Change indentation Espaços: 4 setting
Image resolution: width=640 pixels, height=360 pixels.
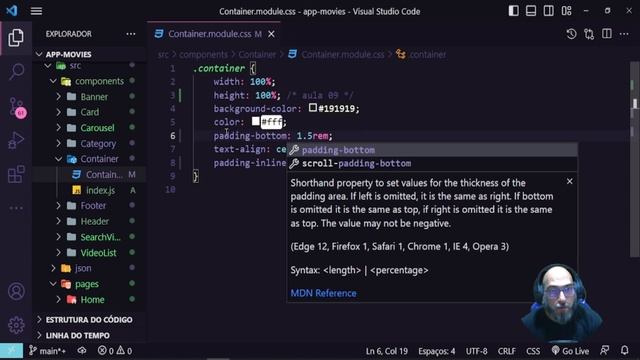[x=436, y=351]
